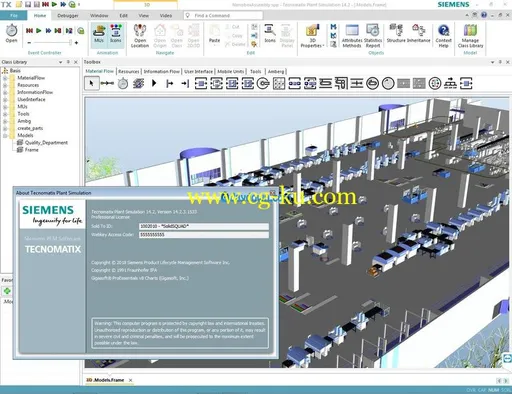Image resolution: width=512 pixels, height=394 pixels.
Task: Click the Inheritance button
Action: (419, 34)
